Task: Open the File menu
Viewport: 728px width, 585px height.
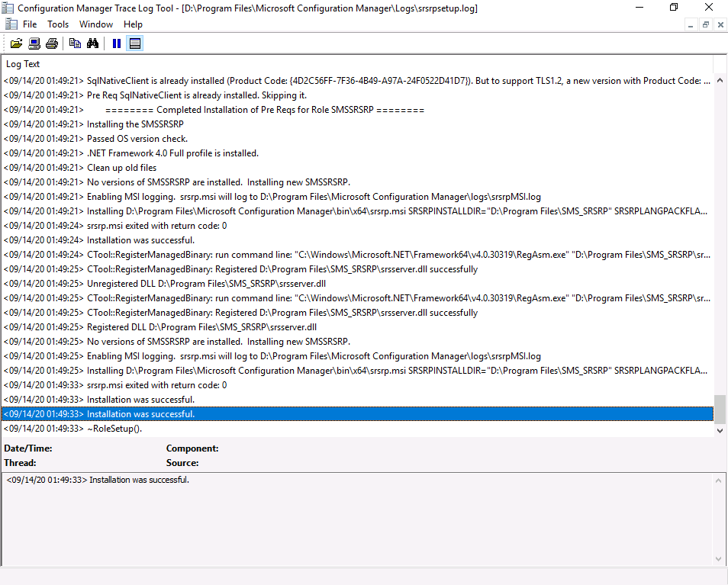Action: click(30, 24)
